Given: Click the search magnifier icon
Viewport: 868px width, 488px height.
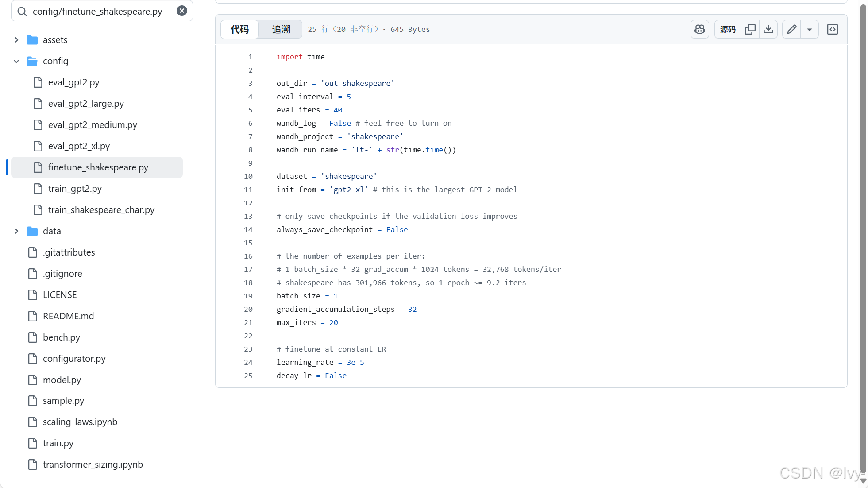Looking at the screenshot, I should click(x=22, y=11).
